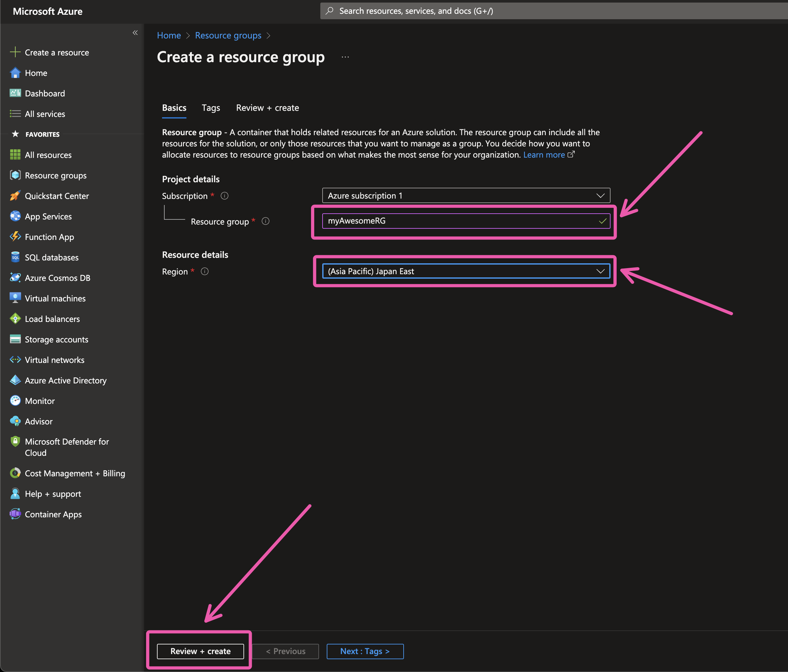Open the Azure subscription 1 dropdown
788x672 pixels.
click(x=466, y=195)
